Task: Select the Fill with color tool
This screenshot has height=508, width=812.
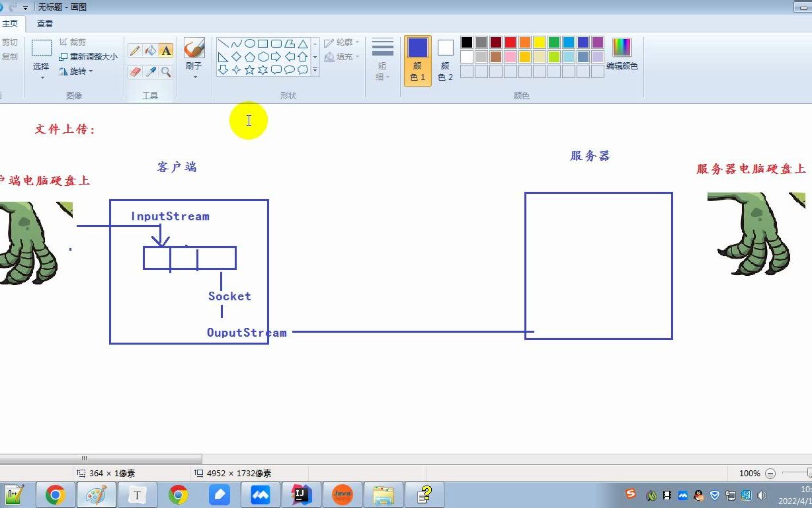Action: coord(150,50)
